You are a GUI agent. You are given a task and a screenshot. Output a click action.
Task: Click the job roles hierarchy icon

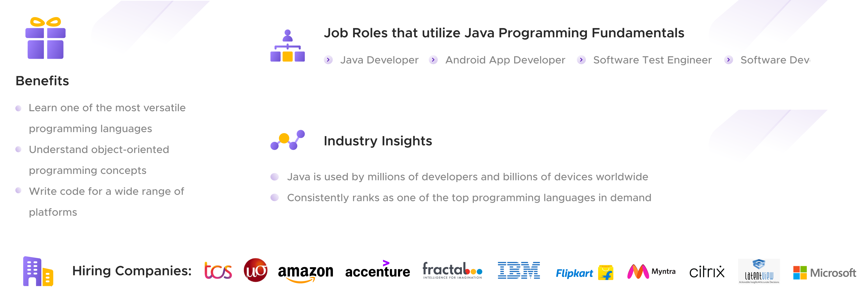pos(287,46)
